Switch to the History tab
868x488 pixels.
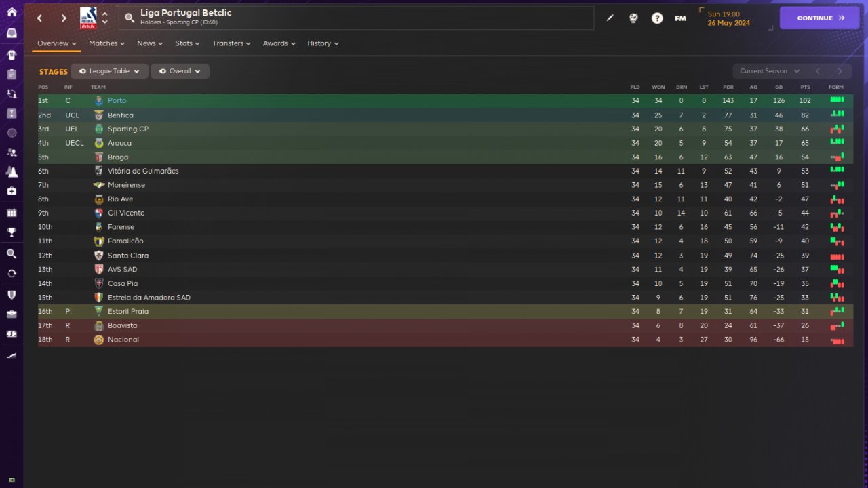point(322,43)
